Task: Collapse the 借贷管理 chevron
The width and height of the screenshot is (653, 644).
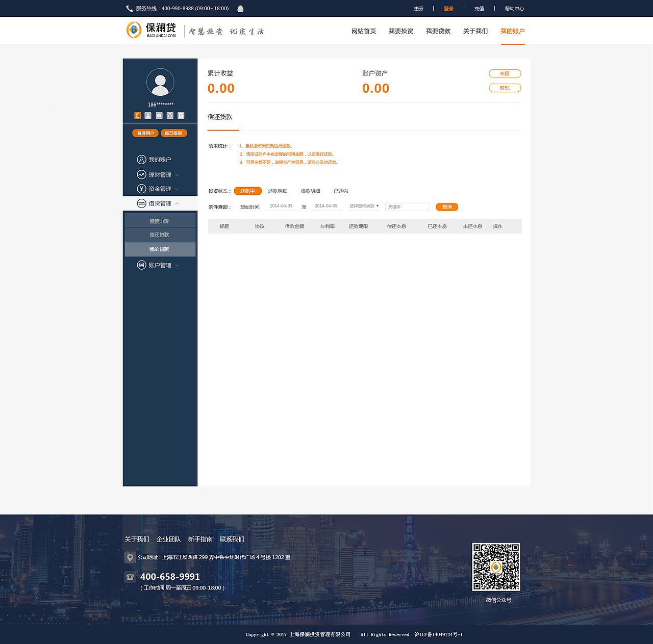Action: pos(177,203)
